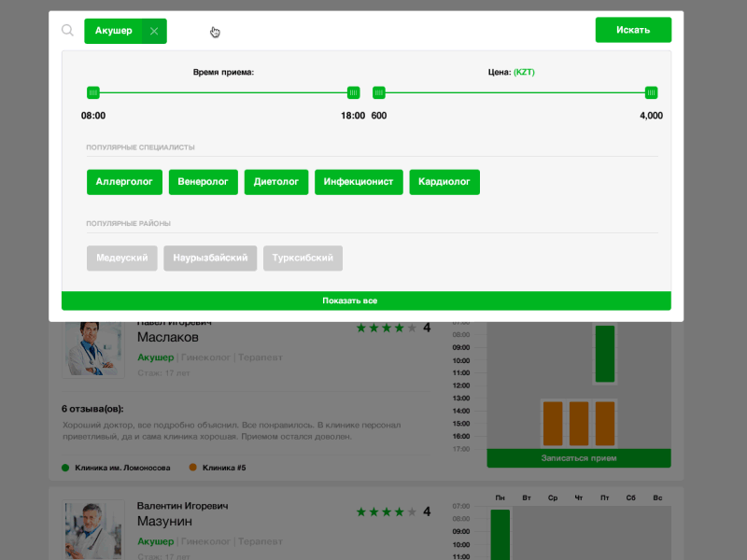Click Акушер specialty under Маслаков

coord(156,357)
